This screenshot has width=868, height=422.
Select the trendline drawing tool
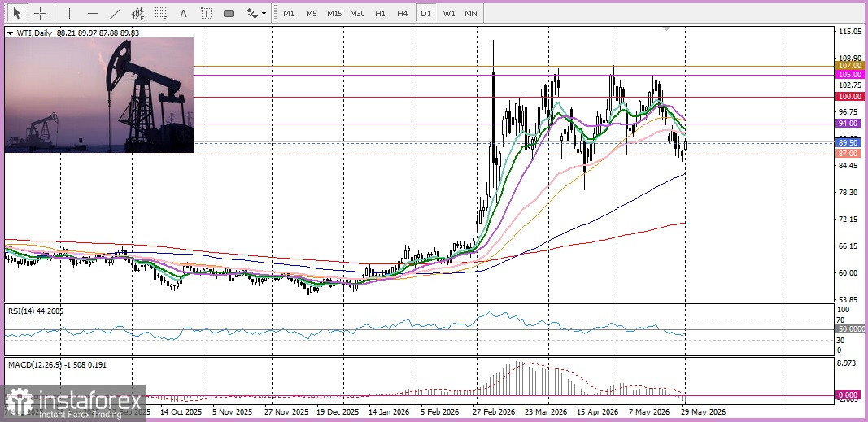116,13
